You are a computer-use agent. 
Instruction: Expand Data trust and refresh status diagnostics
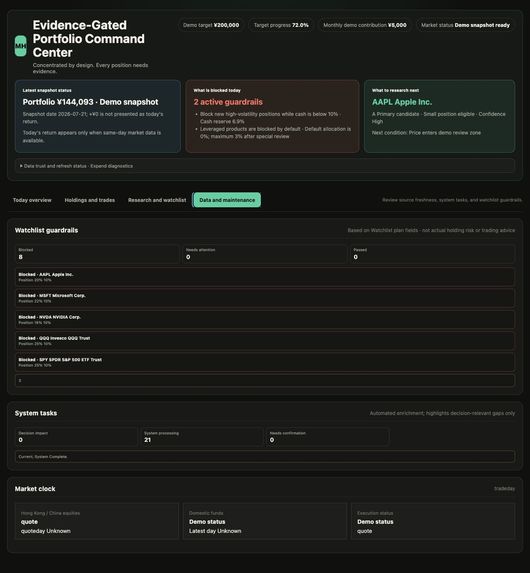(265, 166)
